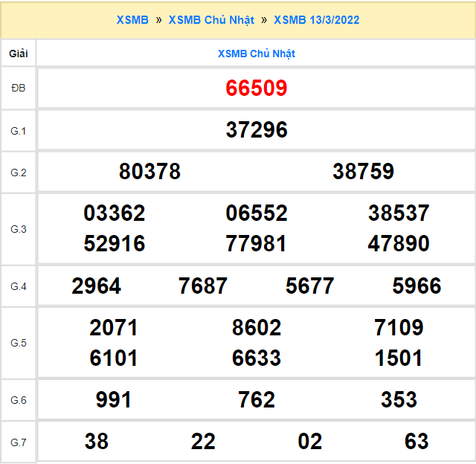
Task: Click seventh prize number 63
Action: tap(416, 442)
